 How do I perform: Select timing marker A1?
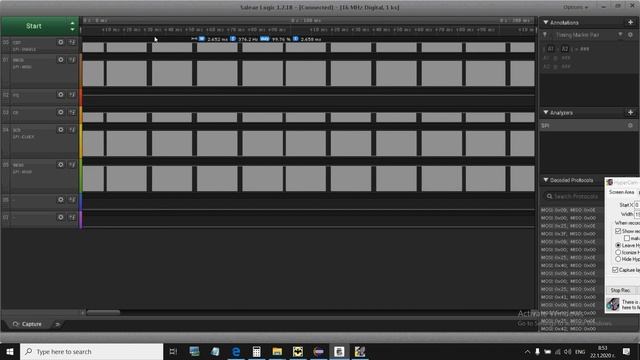pyautogui.click(x=550, y=49)
